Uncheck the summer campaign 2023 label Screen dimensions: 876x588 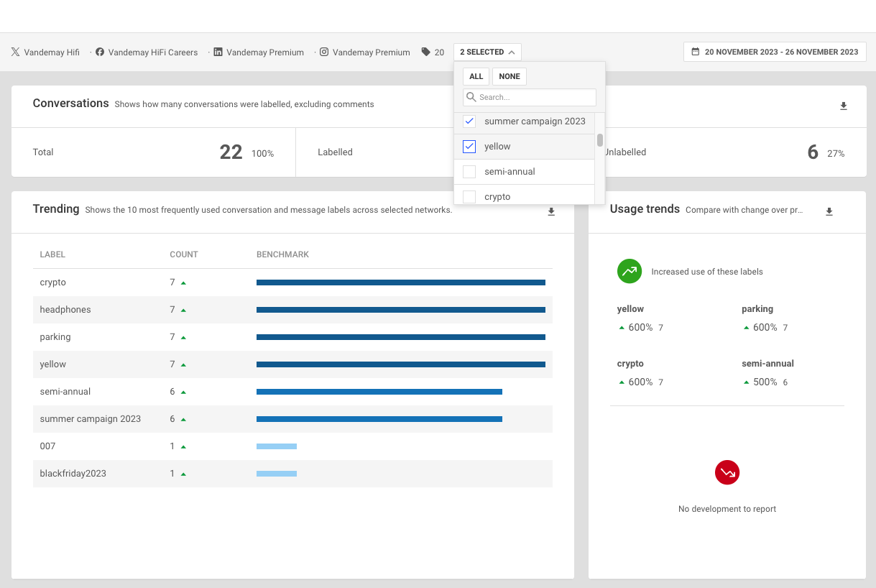click(469, 121)
